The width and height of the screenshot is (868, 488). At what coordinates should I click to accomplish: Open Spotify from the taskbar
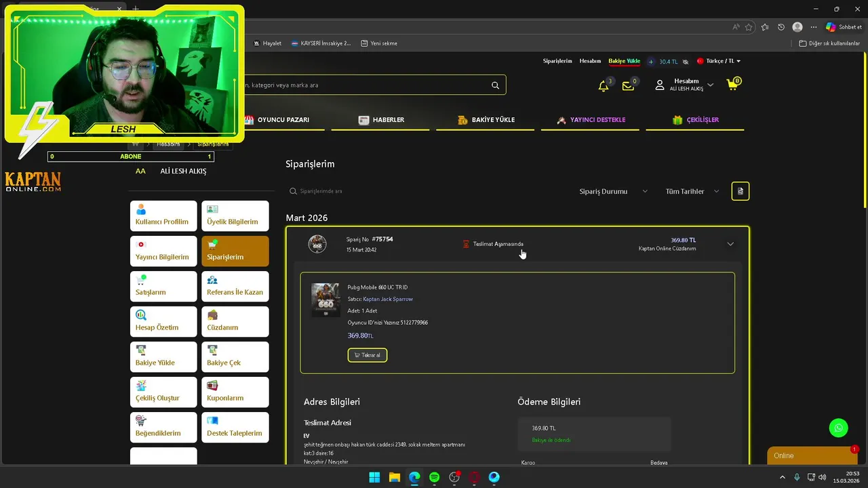435,477
